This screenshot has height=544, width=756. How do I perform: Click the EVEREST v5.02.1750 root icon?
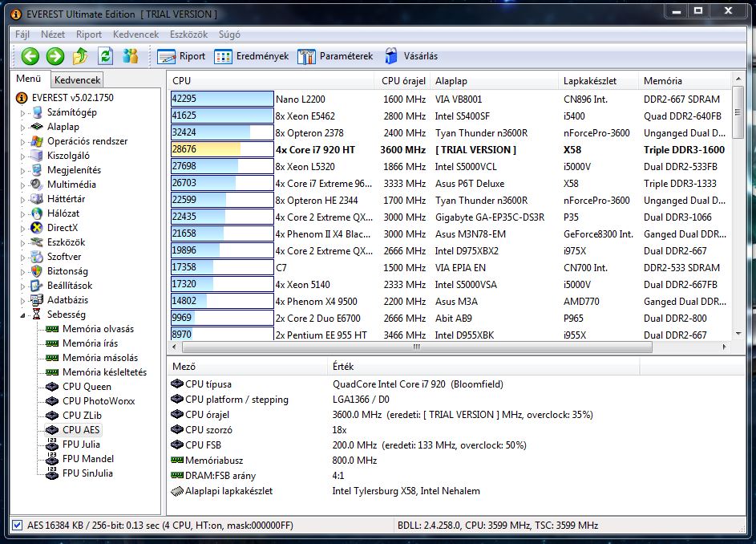[22, 98]
